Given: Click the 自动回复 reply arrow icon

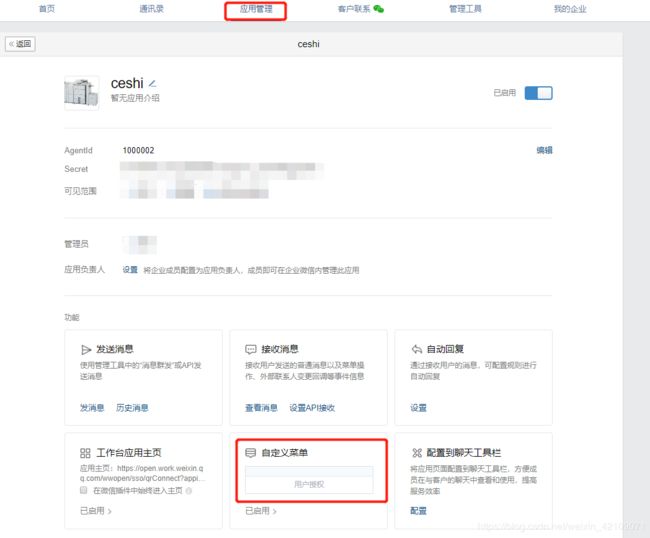Looking at the screenshot, I should pos(417,349).
